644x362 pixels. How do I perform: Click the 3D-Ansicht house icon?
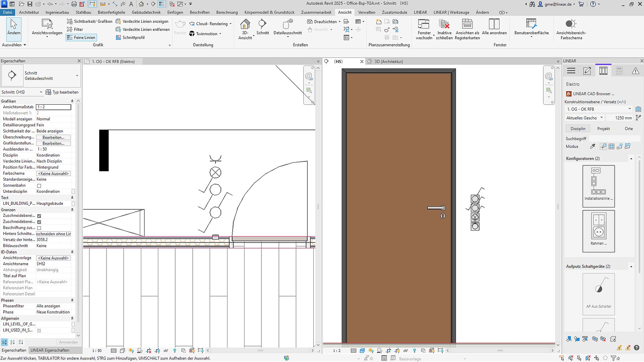tap(245, 25)
